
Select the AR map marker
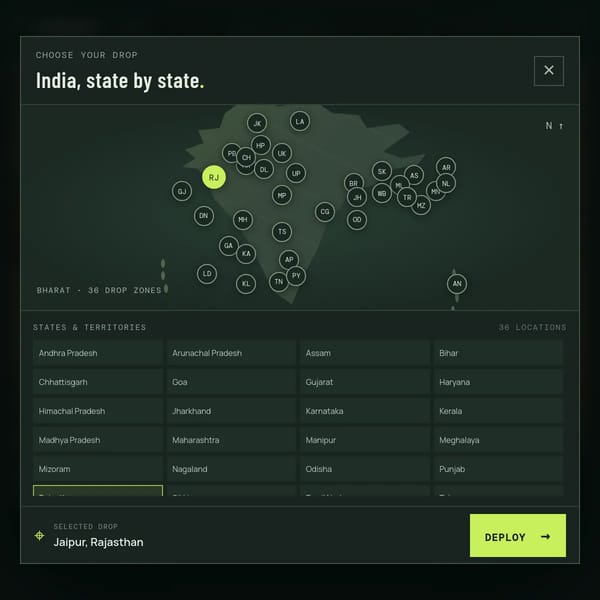(446, 167)
